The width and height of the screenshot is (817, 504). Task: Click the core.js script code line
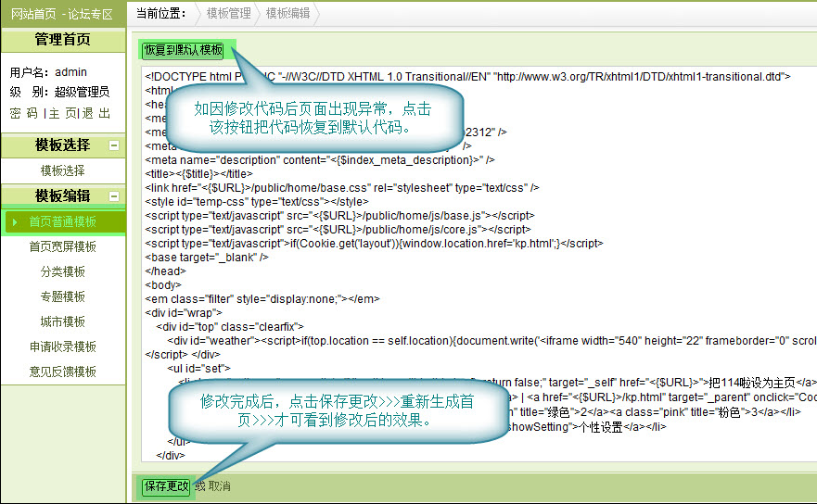pos(338,230)
